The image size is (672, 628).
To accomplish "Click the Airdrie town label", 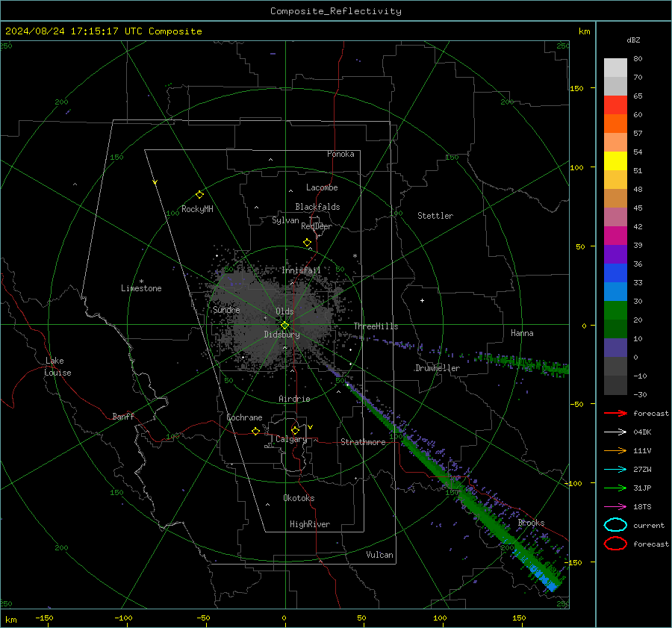I will [294, 399].
